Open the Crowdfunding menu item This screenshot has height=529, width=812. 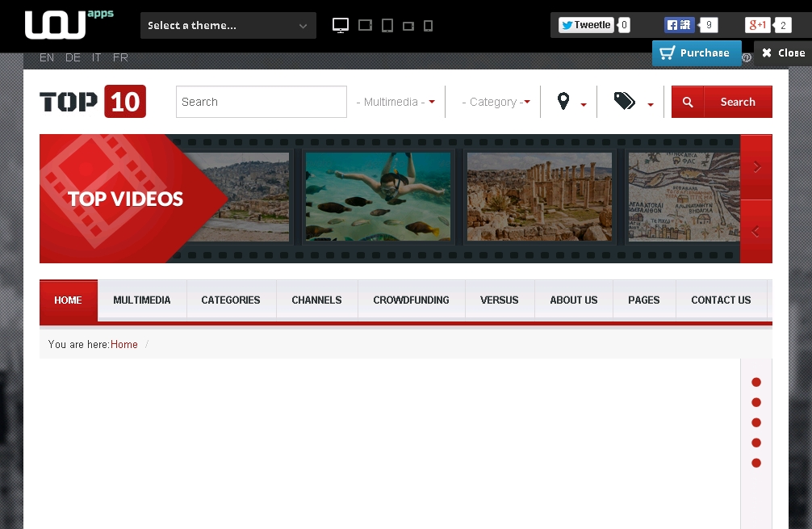(x=411, y=300)
